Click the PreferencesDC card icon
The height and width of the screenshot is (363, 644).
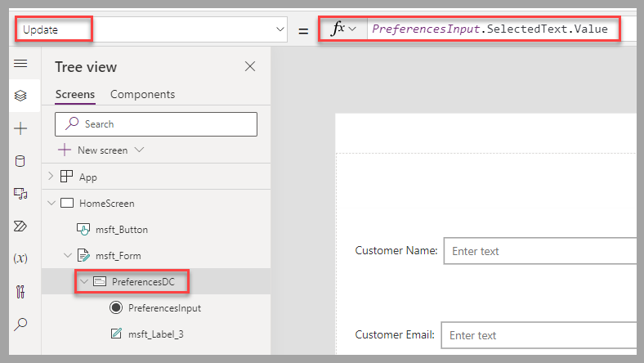pos(100,281)
